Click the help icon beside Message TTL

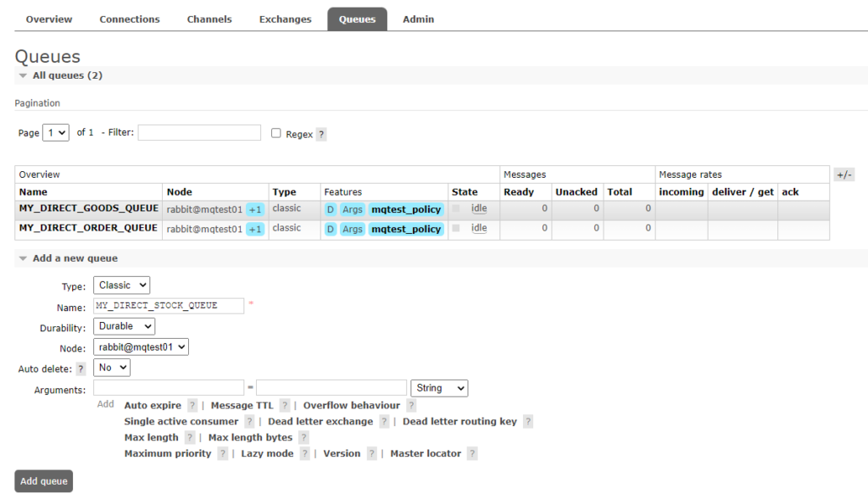(285, 406)
